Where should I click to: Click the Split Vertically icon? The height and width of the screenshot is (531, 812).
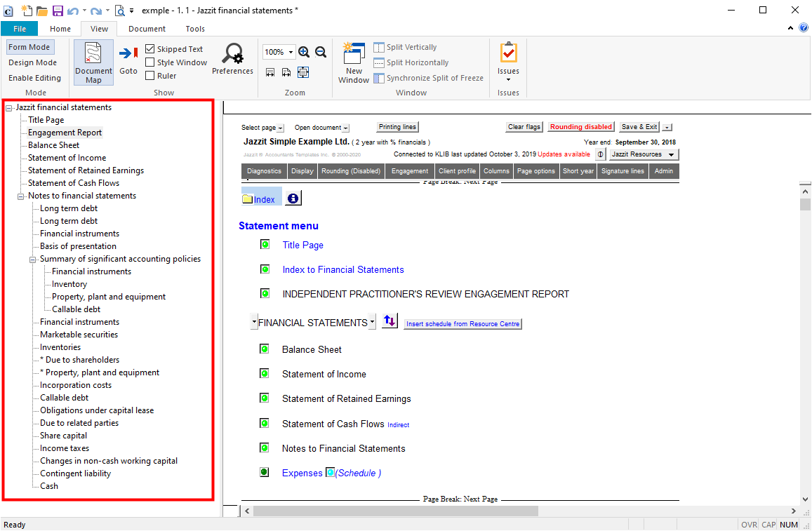click(379, 47)
